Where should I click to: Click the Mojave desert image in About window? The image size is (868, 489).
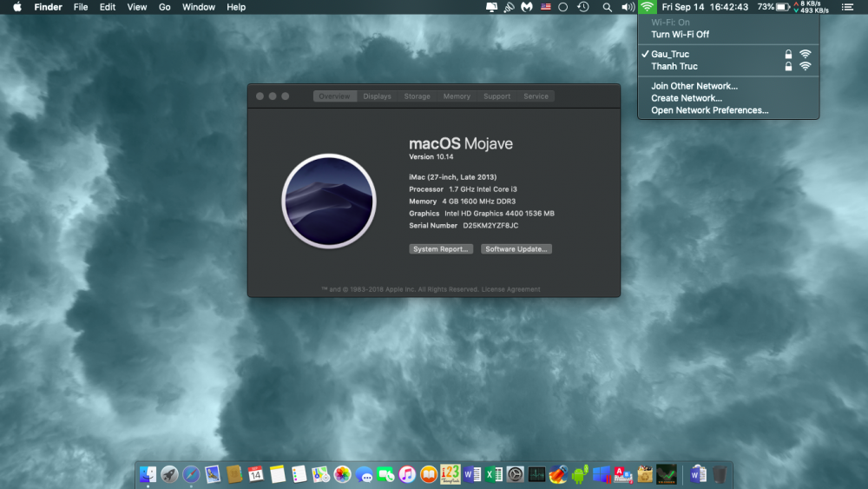[x=329, y=201]
